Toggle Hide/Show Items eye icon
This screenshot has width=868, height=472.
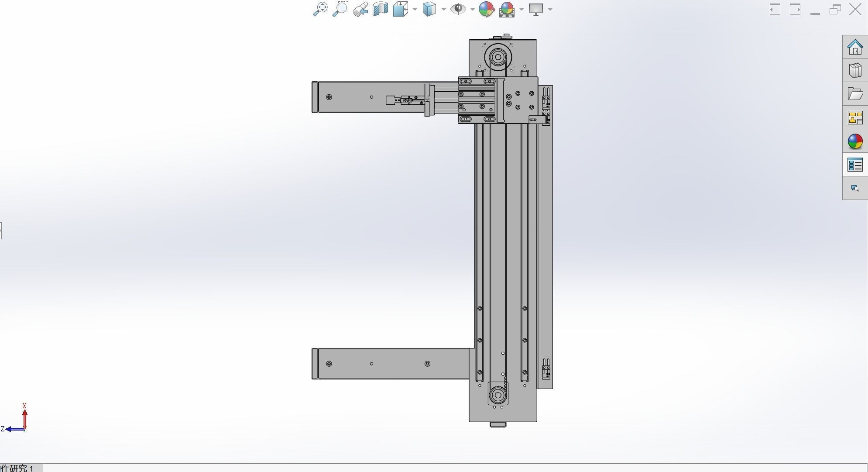point(458,9)
